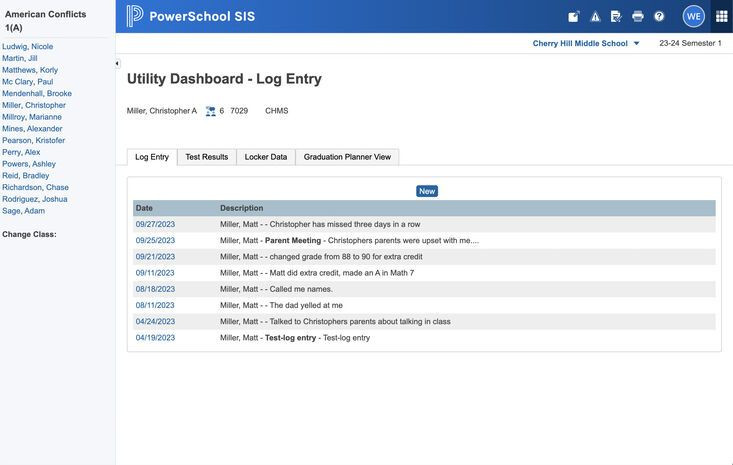Select student Mendenhall, Brooke
This screenshot has width=733, height=465.
point(37,93)
